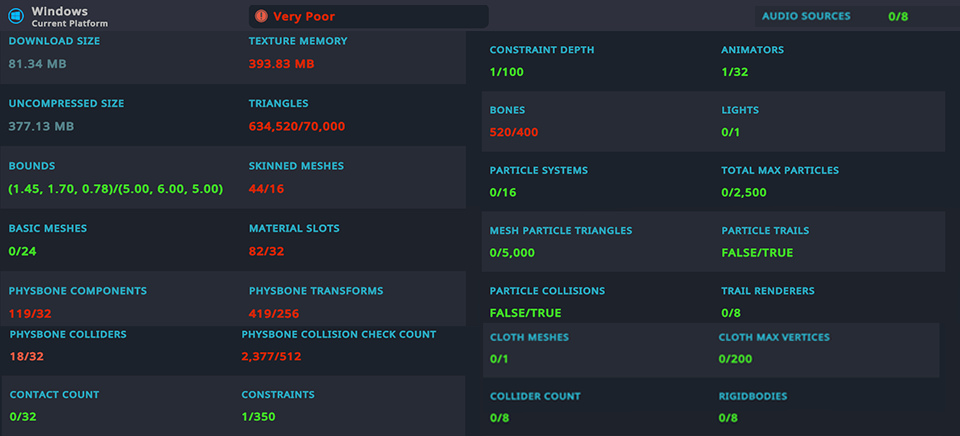Select the Particle Trails FALSE/TRUE value

[x=756, y=253]
